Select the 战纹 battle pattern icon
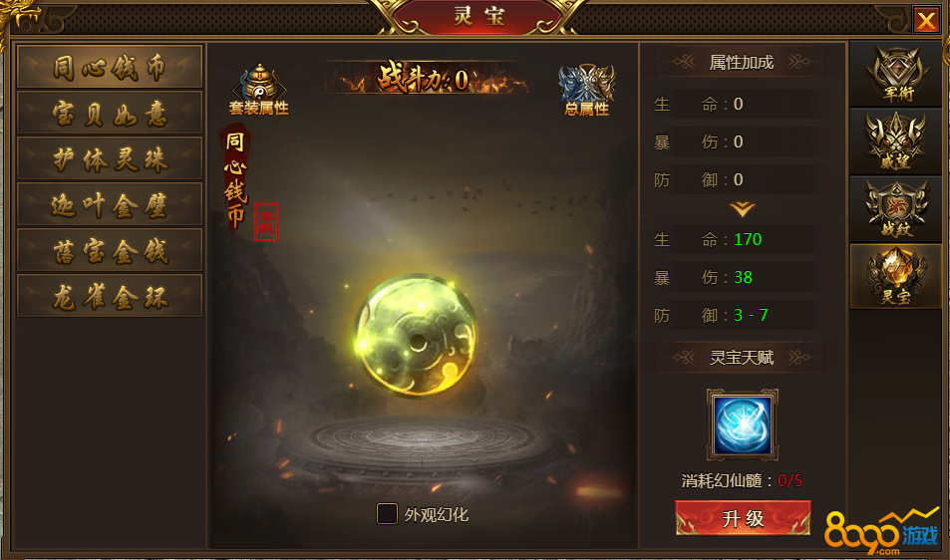The image size is (950, 560). point(896,209)
